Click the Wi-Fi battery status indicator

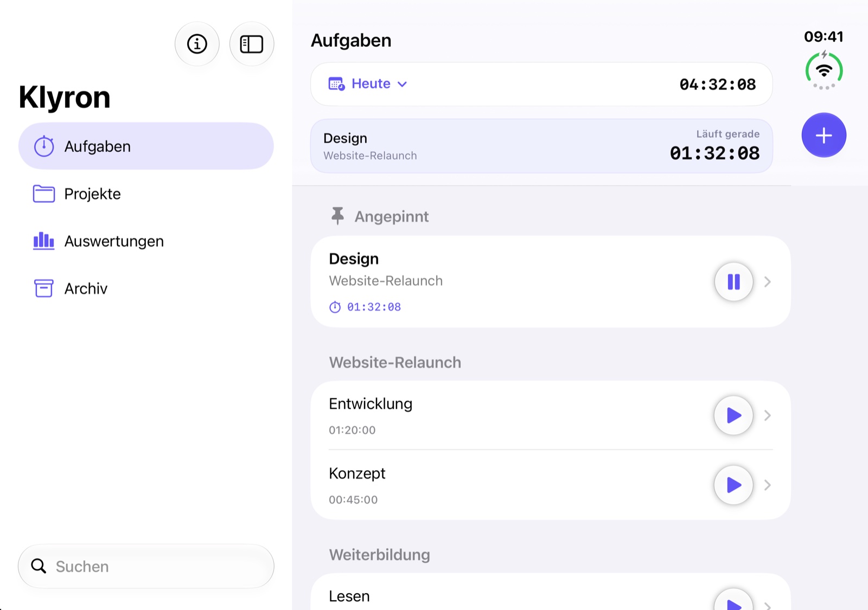coord(824,70)
